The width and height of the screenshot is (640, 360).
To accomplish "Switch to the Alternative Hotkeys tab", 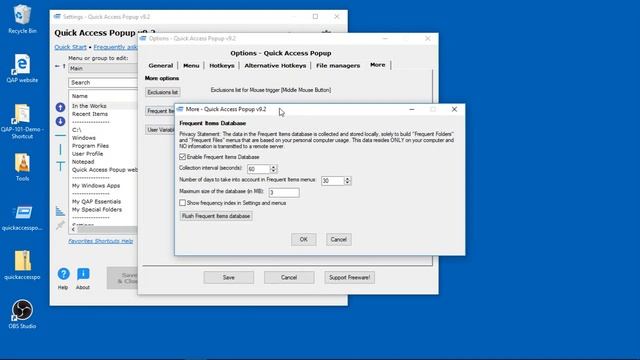I will tap(275, 65).
